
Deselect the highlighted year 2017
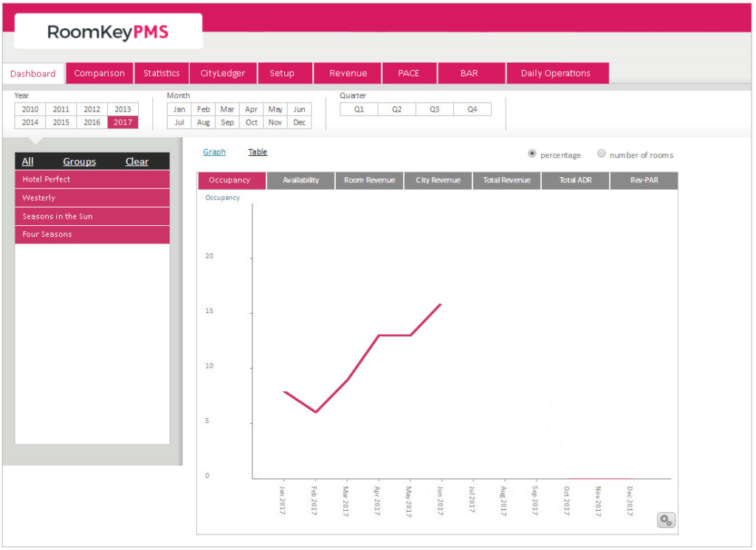click(123, 123)
